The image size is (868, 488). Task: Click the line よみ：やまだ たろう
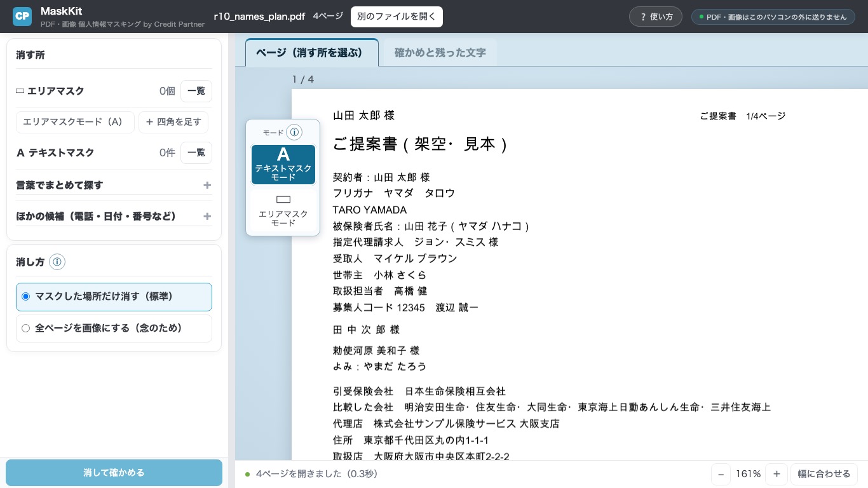coord(380,367)
